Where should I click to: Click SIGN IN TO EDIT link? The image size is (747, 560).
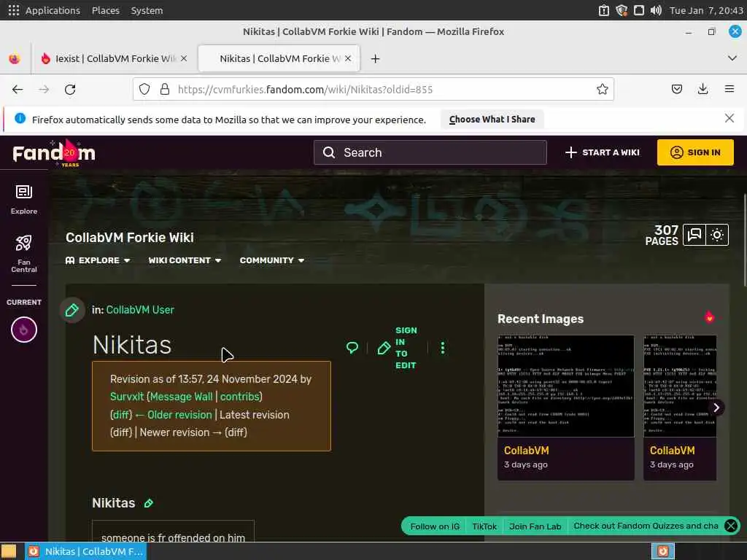click(406, 348)
